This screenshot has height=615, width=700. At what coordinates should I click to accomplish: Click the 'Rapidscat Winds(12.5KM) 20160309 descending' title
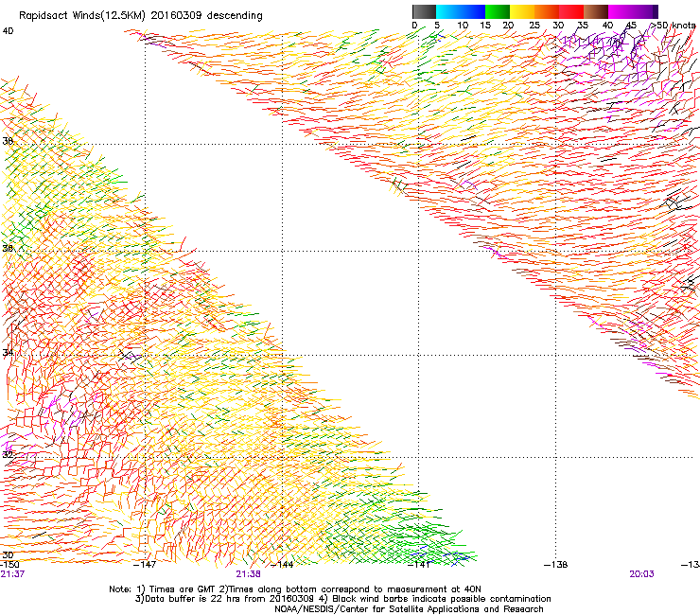(x=141, y=16)
